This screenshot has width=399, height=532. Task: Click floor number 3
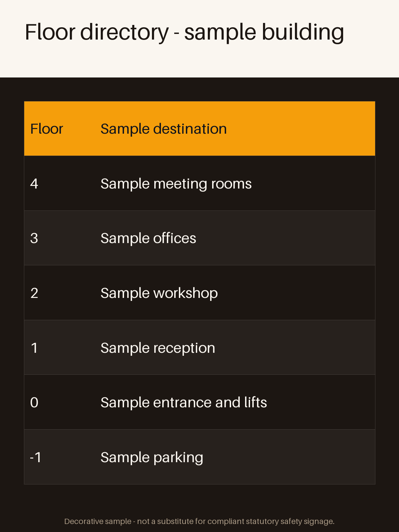[x=34, y=238]
